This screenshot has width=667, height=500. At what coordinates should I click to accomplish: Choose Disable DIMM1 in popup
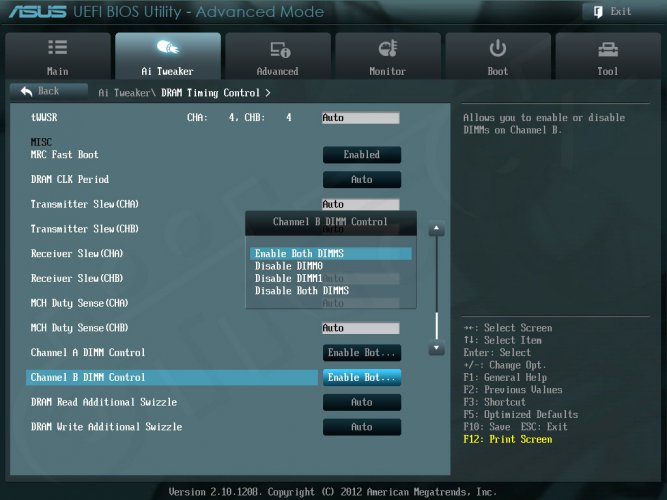tap(288, 278)
